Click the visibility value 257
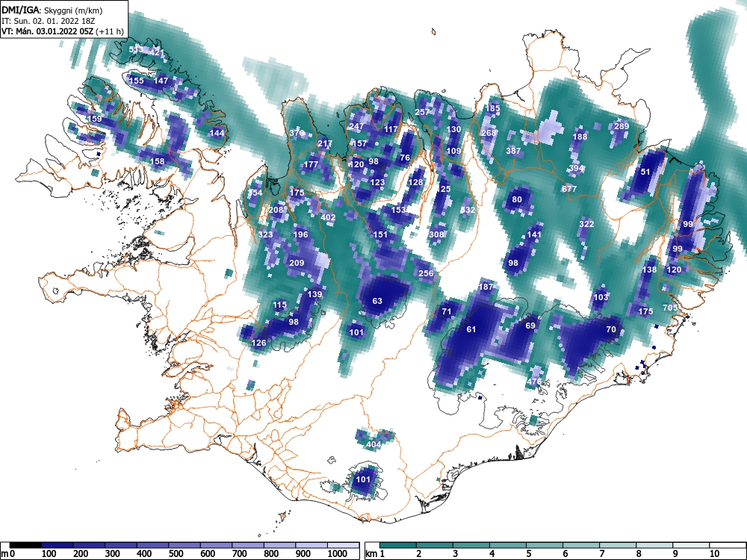Viewport: 747px width, 560px height. [x=423, y=112]
